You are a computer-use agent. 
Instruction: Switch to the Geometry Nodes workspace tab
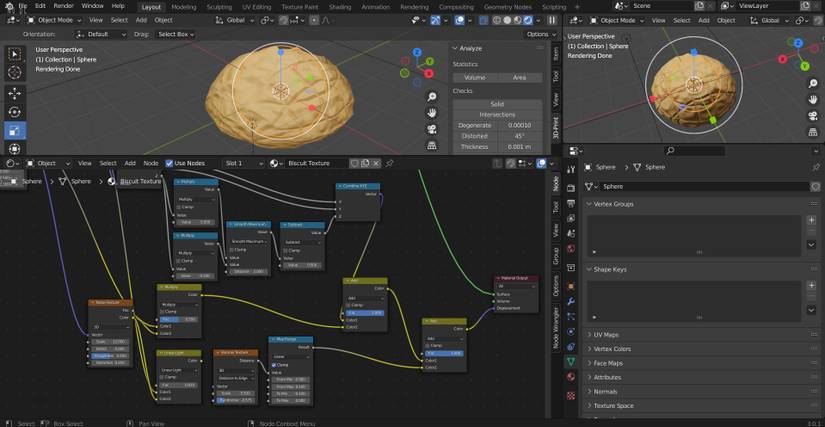pos(507,7)
